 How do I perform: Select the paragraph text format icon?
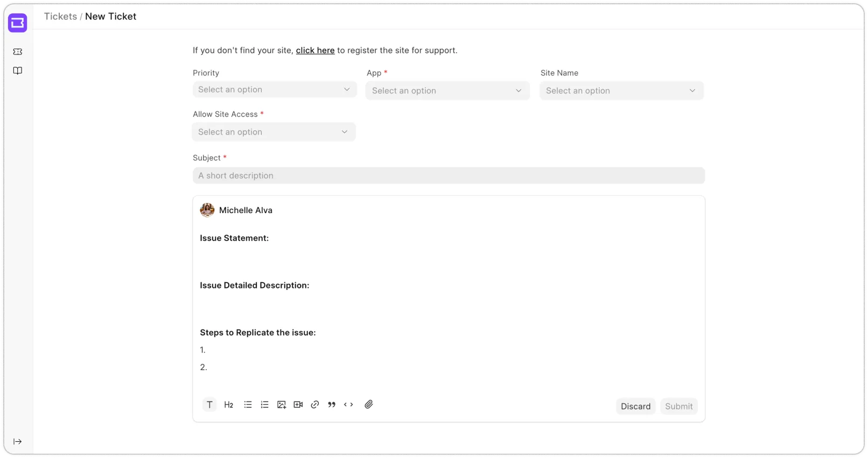tap(209, 405)
